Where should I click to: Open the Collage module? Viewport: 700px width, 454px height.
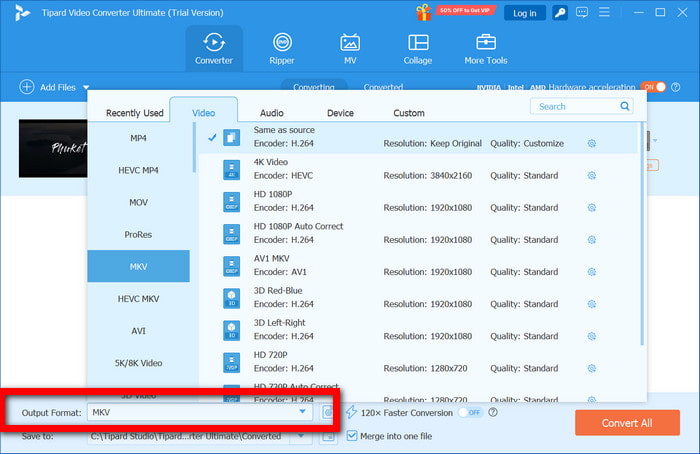[x=418, y=48]
